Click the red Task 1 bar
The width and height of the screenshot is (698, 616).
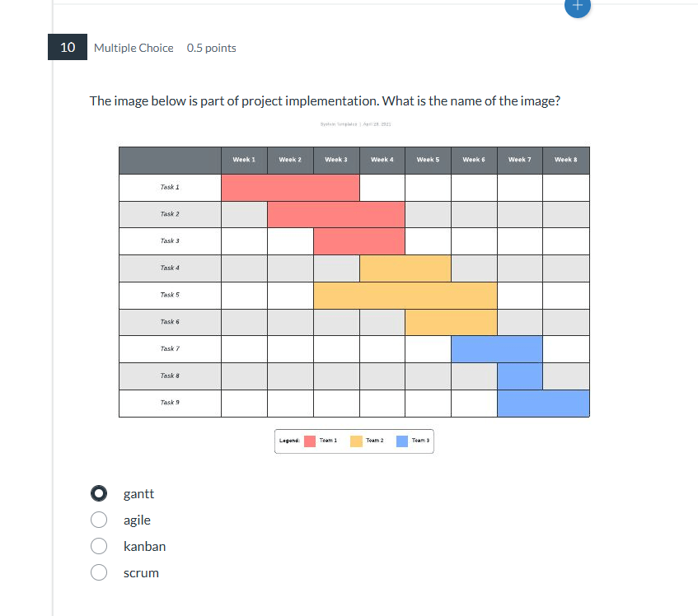[290, 188]
